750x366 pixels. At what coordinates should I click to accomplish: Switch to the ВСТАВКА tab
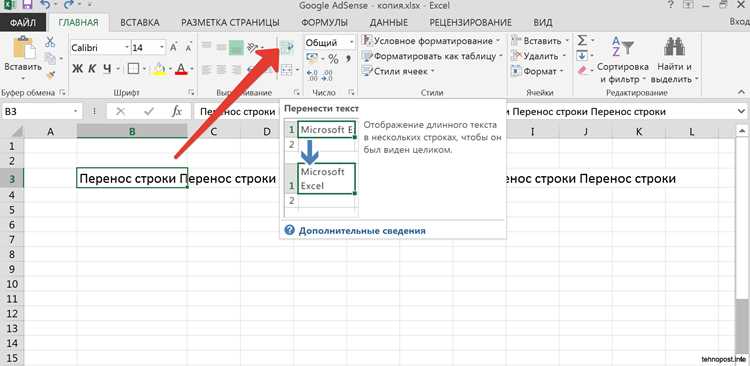[140, 22]
